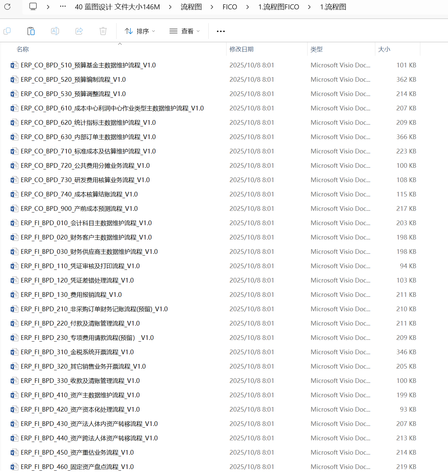
Task: Click the delete trash icon
Action: click(x=103, y=31)
